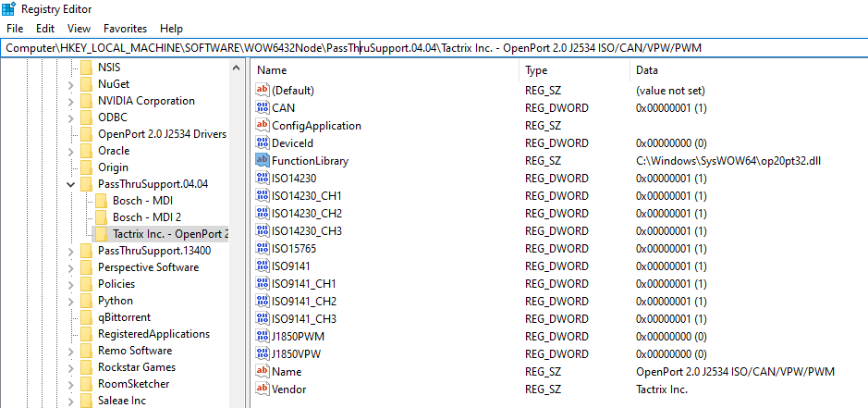Click the DWORD icon next to CAN
Image resolution: width=868 pixels, height=408 pixels.
coord(263,107)
